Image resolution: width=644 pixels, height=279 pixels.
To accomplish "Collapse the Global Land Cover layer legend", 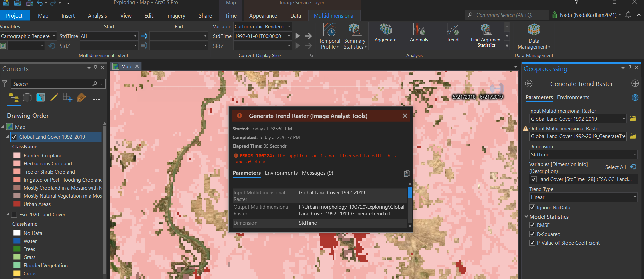I will coord(7,137).
